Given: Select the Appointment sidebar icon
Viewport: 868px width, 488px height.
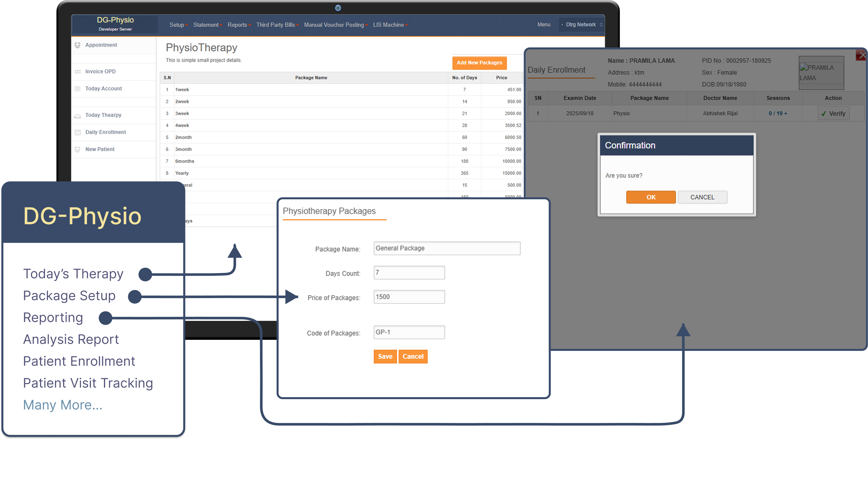Looking at the screenshot, I should (x=77, y=45).
